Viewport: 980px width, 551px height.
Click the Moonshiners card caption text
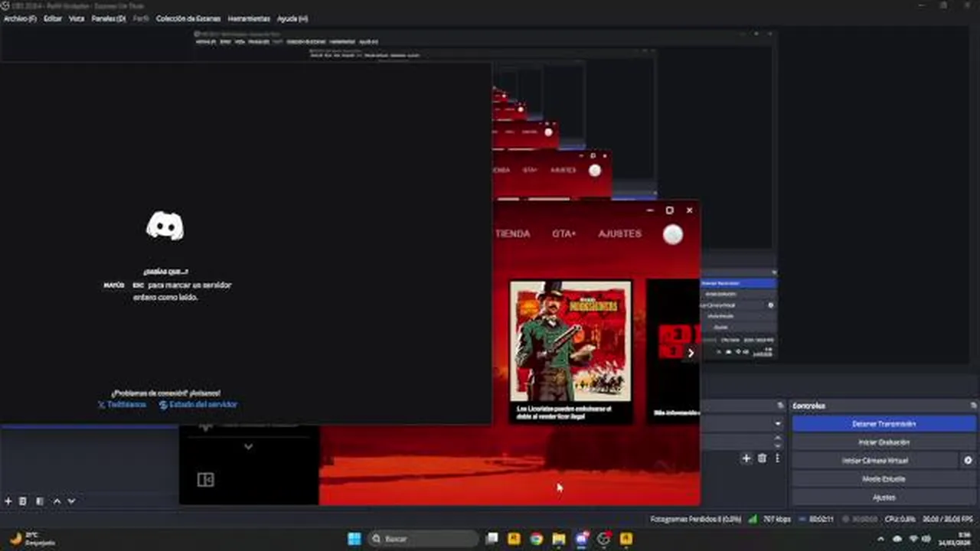tap(564, 413)
